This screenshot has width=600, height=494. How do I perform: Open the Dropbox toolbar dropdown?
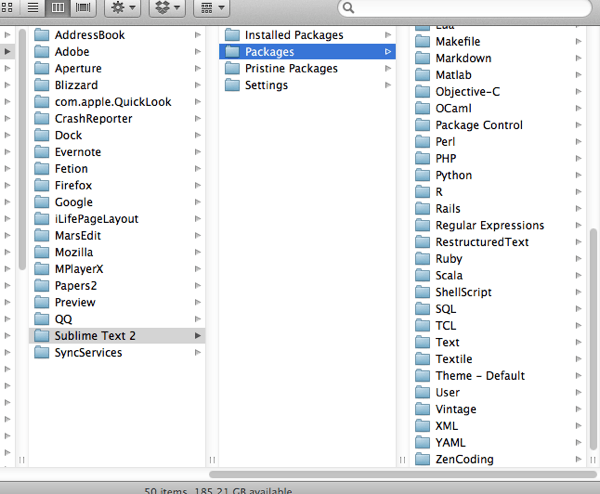(167, 7)
